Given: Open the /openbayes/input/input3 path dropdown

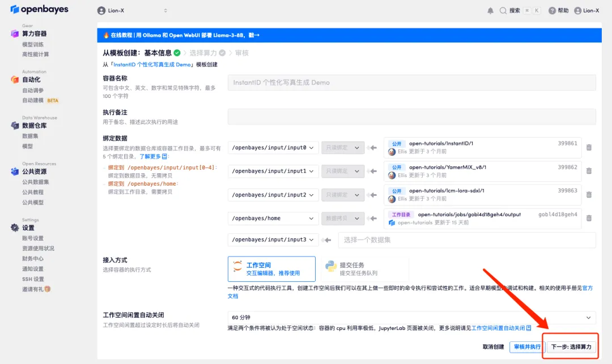Looking at the screenshot, I should [273, 239].
